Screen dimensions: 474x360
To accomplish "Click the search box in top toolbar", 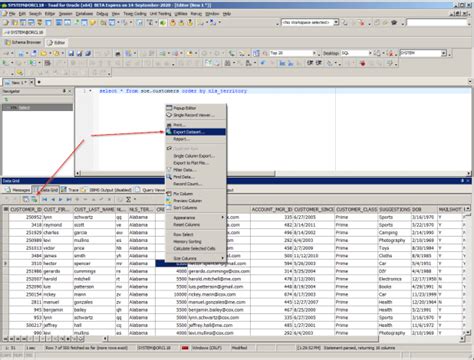I will coord(437,22).
